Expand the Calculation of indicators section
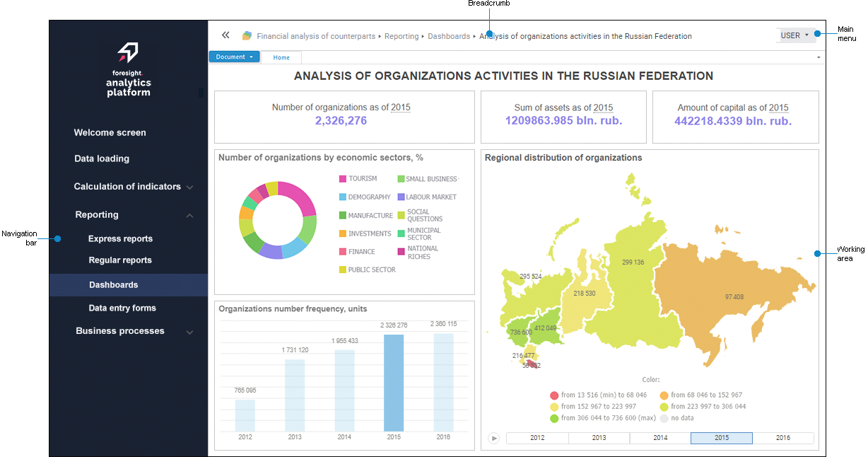 [x=189, y=187]
